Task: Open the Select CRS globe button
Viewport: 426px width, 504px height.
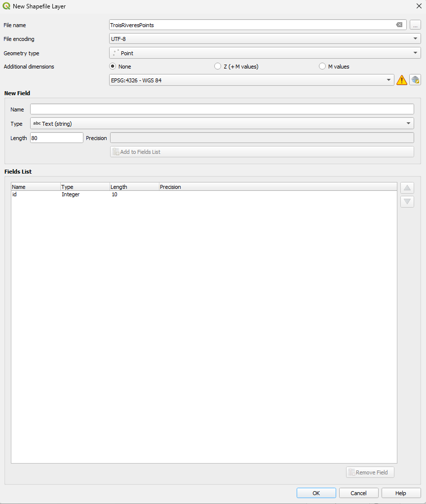Action: point(415,80)
